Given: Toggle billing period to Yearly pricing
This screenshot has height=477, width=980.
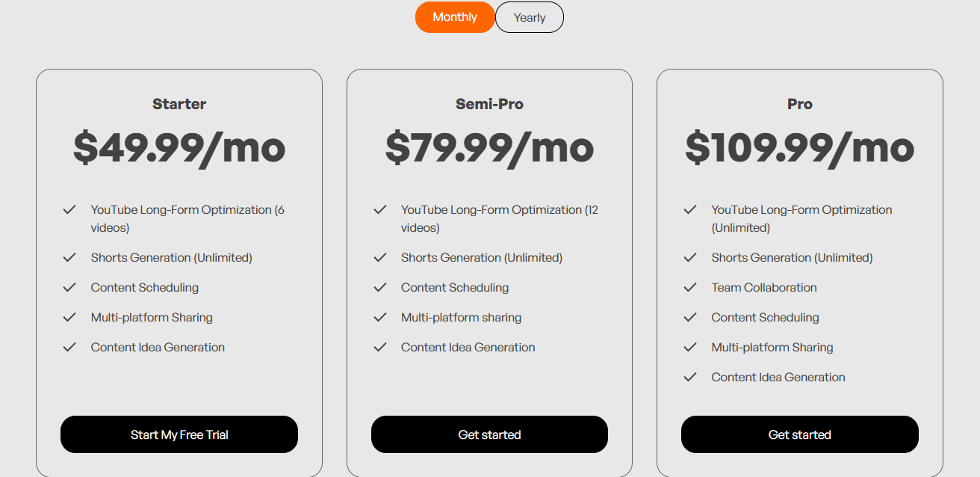Looking at the screenshot, I should pos(529,16).
